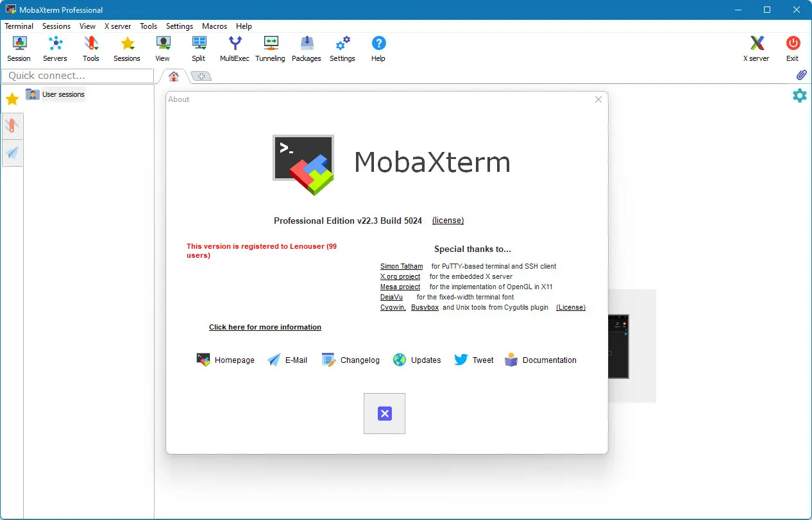
Task: Click the Quick connect input field
Action: [78, 76]
